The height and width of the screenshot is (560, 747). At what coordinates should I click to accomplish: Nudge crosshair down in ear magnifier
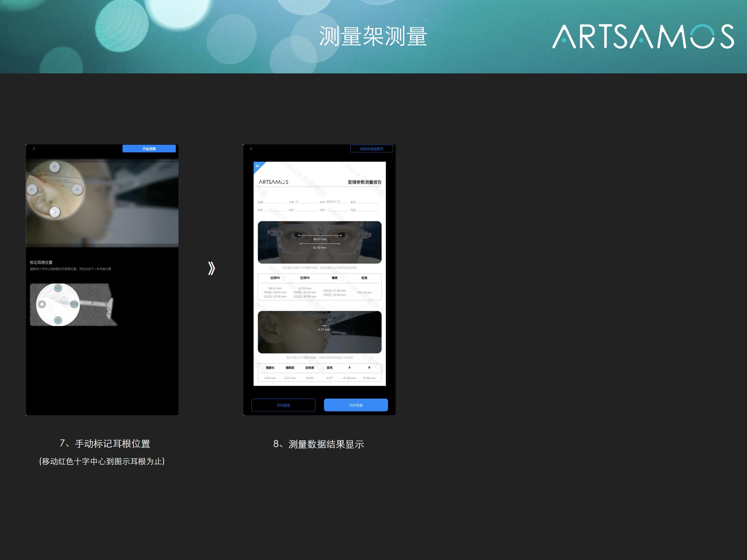pyautogui.click(x=54, y=212)
